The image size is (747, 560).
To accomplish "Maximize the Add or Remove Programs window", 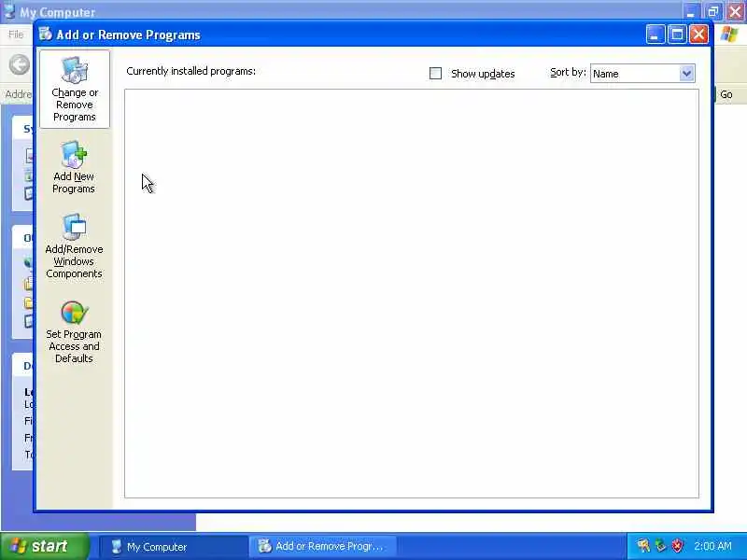I will (x=677, y=35).
